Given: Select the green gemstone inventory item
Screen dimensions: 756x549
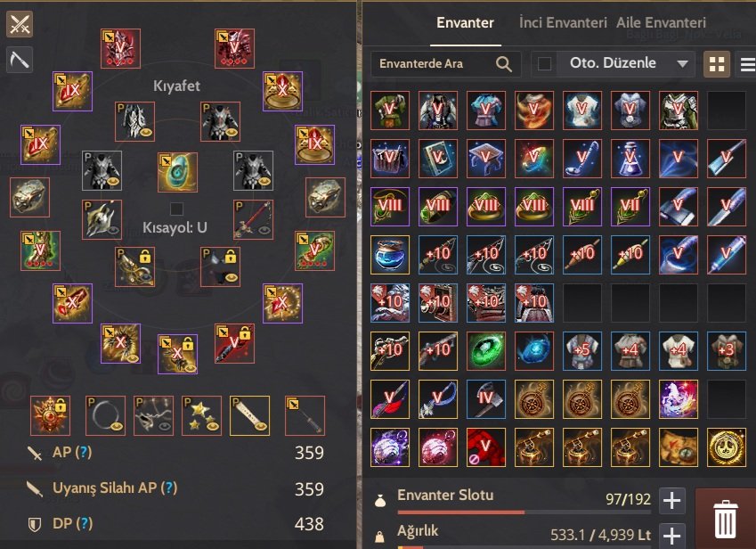Looking at the screenshot, I should coord(486,351).
